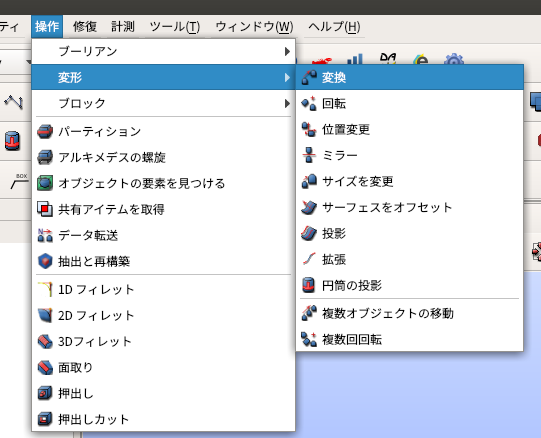541x438 pixels.
Task: Click the データ転送 icon
Action: [x=45, y=235]
